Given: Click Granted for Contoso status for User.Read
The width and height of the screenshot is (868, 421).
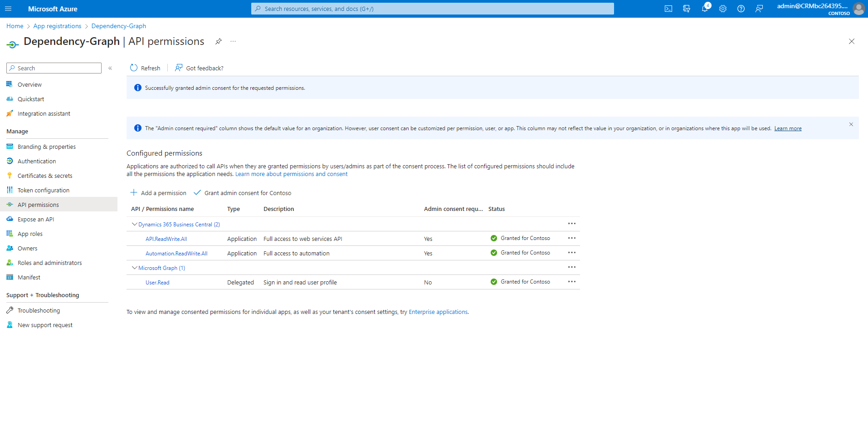Looking at the screenshot, I should 525,282.
